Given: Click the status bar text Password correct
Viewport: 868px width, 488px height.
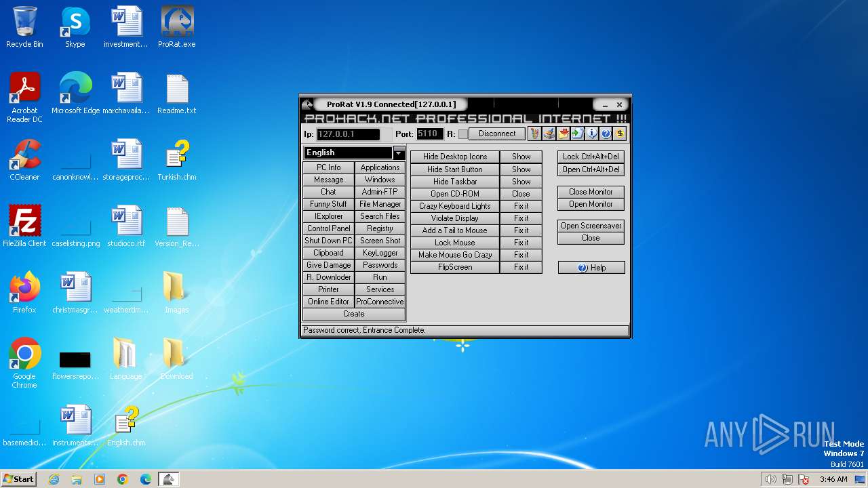Looking at the screenshot, I should tap(365, 330).
